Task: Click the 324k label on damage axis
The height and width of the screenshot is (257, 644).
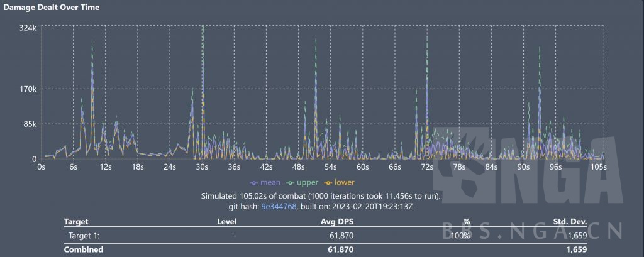Action: click(x=29, y=28)
